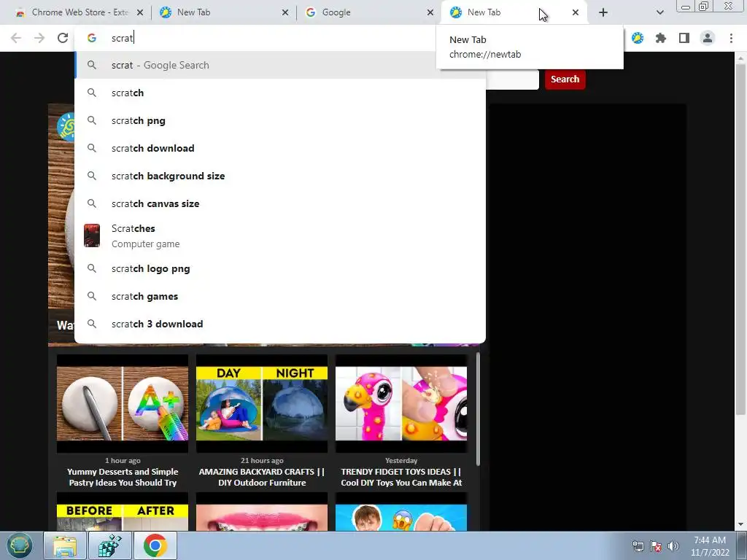Switch to the first New Tab
Image resolution: width=747 pixels, height=560 pixels.
[224, 12]
